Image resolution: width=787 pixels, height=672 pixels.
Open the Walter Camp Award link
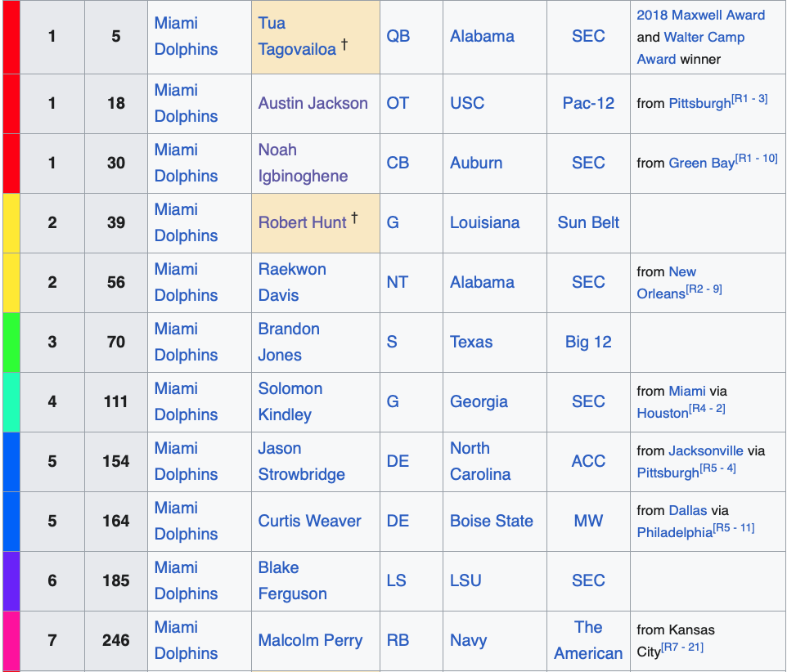tap(690, 48)
